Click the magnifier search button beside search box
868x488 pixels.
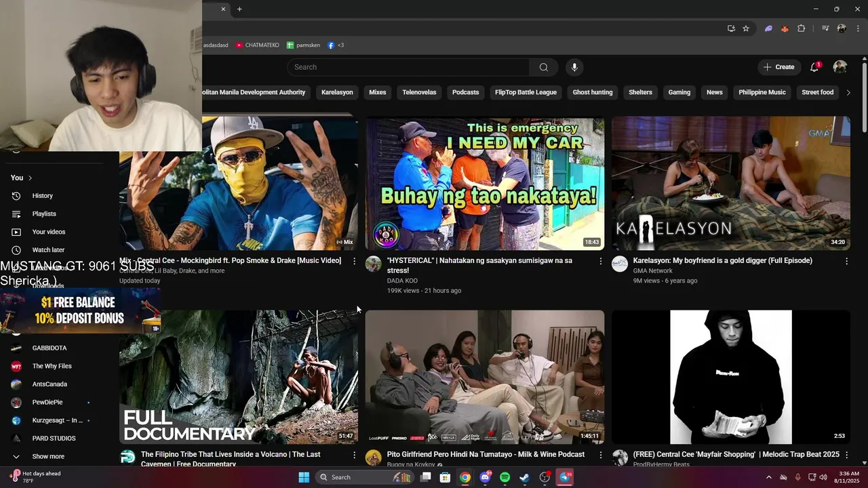point(544,67)
